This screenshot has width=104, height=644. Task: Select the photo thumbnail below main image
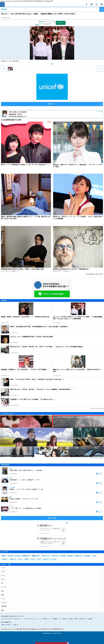click(x=10, y=69)
